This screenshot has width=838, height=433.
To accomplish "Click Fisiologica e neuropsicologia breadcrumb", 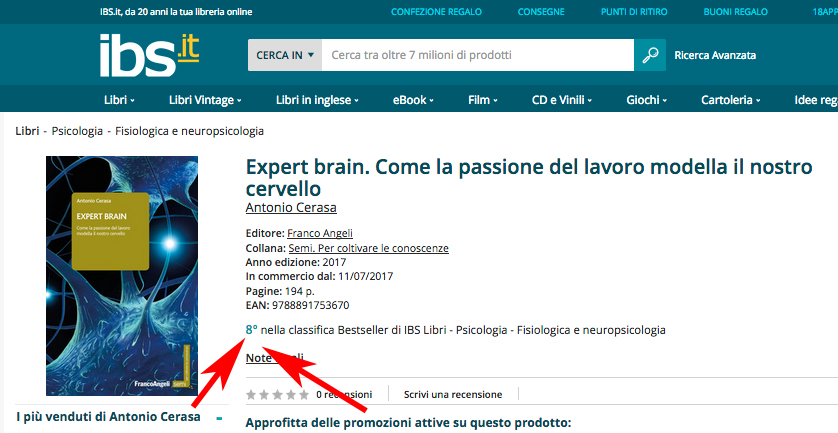I will [189, 131].
